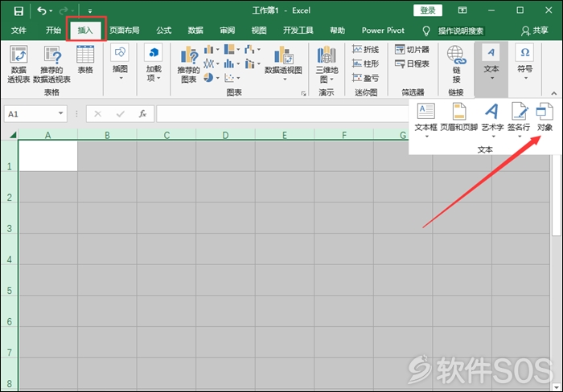Click 推荐的图表 recommended charts
Image resolution: width=563 pixels, height=392 pixels.
click(x=188, y=65)
